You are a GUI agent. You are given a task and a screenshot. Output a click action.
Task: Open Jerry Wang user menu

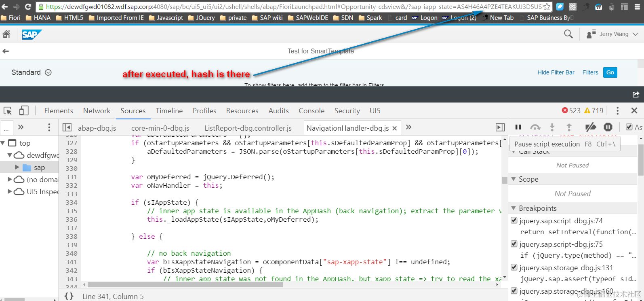(612, 34)
